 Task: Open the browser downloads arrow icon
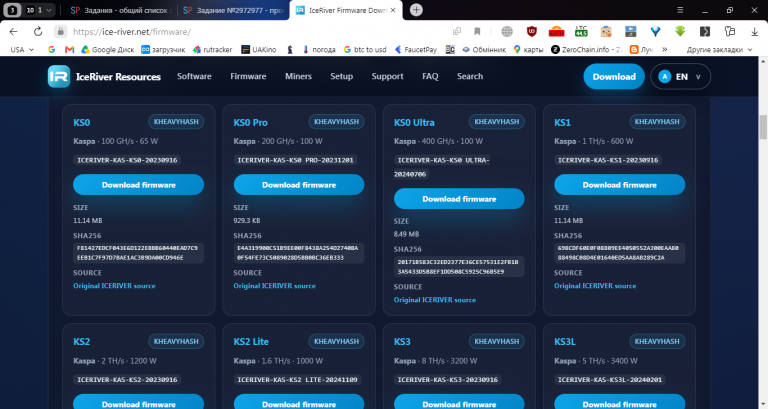click(x=754, y=32)
